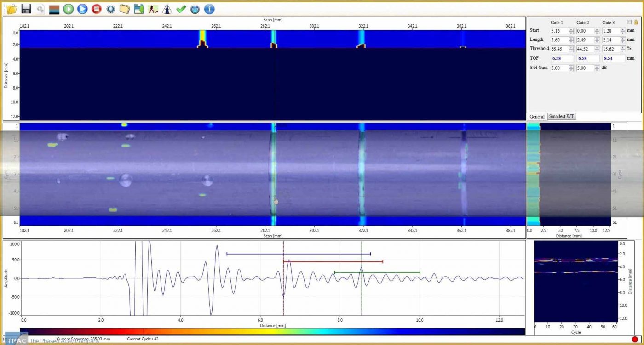644x345 pixels.
Task: Adjust first S/H Gain spinner arrows
Action: [x=571, y=68]
